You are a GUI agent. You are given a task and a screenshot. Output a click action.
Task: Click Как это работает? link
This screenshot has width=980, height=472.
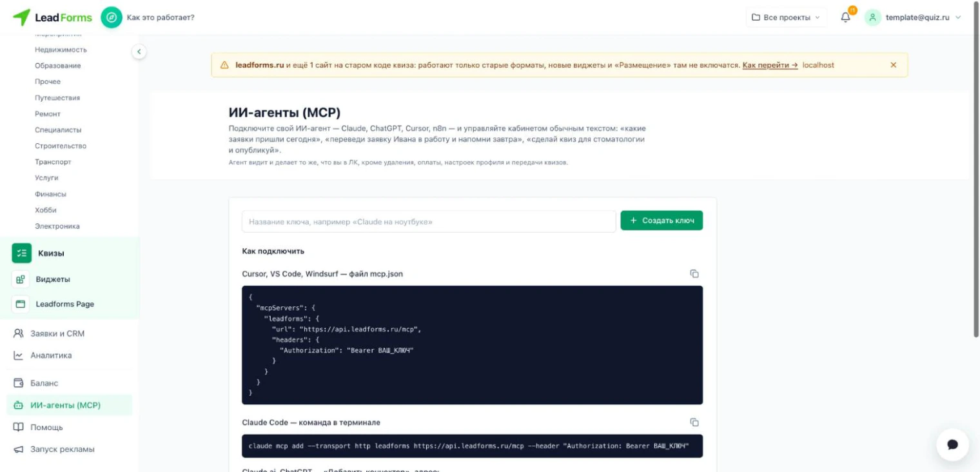point(161,17)
